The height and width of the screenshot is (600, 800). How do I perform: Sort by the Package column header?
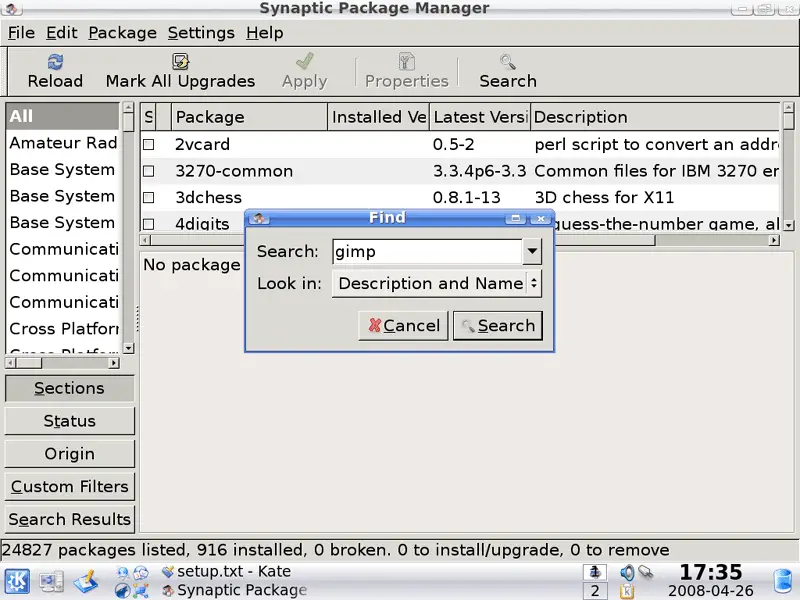pos(249,117)
